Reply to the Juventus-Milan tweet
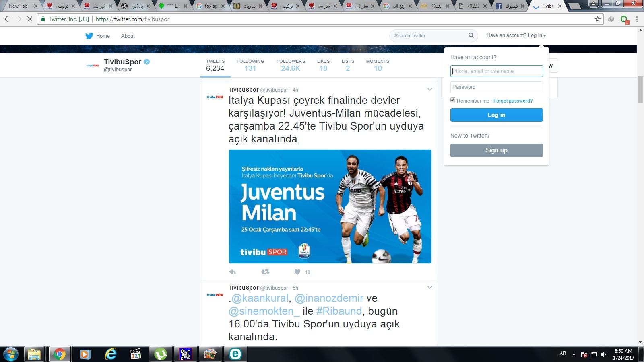Viewport: 644px width, 362px height. point(232,272)
